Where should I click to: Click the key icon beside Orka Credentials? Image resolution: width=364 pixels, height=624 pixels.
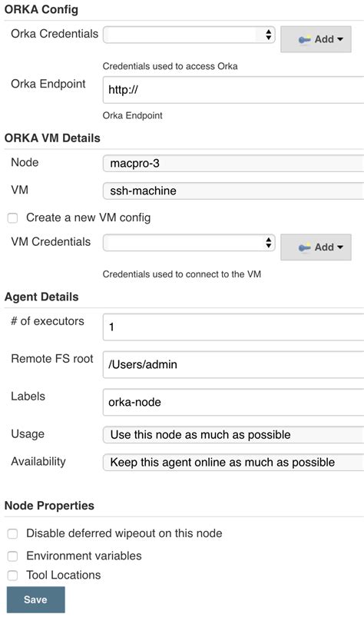pyautogui.click(x=305, y=39)
